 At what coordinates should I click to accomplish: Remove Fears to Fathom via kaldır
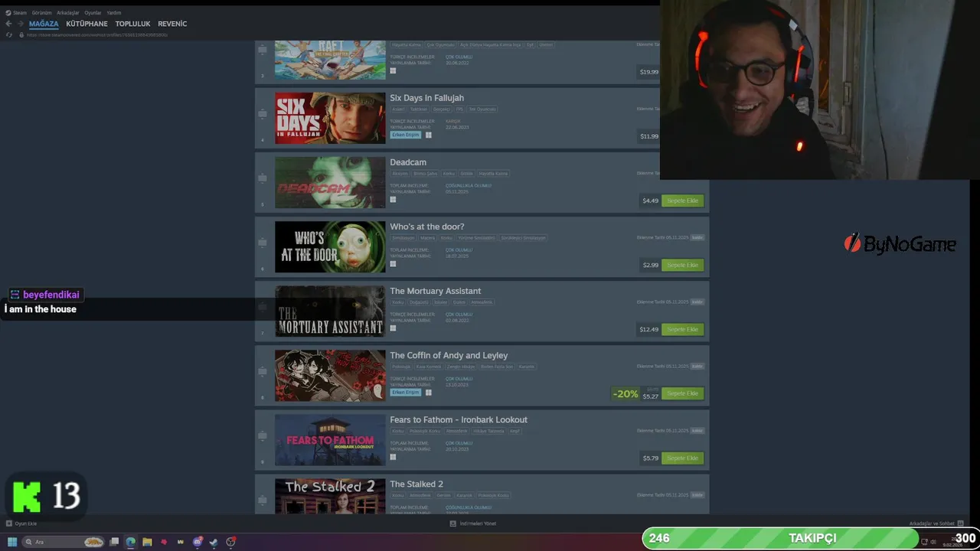697,431
